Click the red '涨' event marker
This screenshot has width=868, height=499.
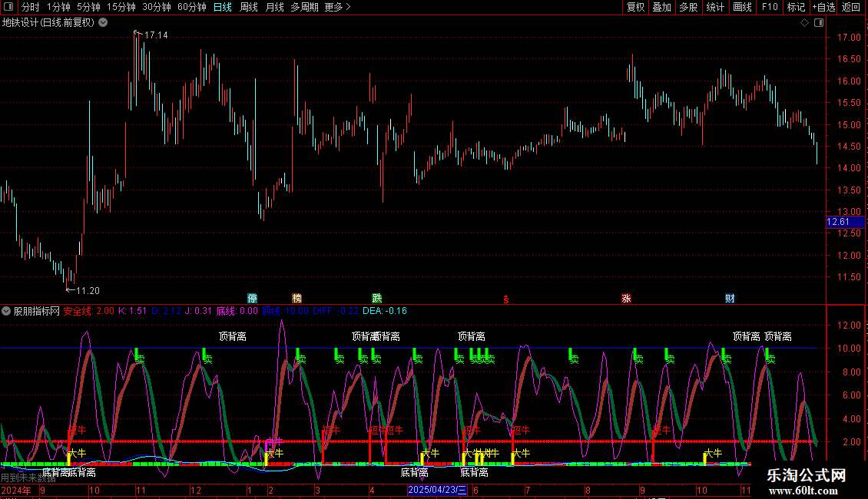[x=626, y=298]
